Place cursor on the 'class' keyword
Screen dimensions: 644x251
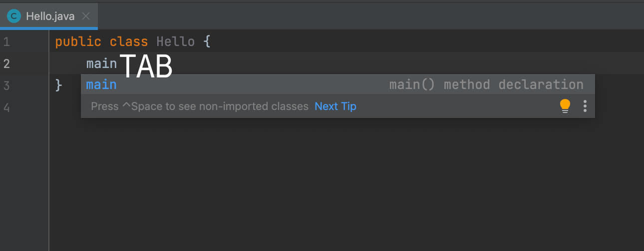pos(129,41)
